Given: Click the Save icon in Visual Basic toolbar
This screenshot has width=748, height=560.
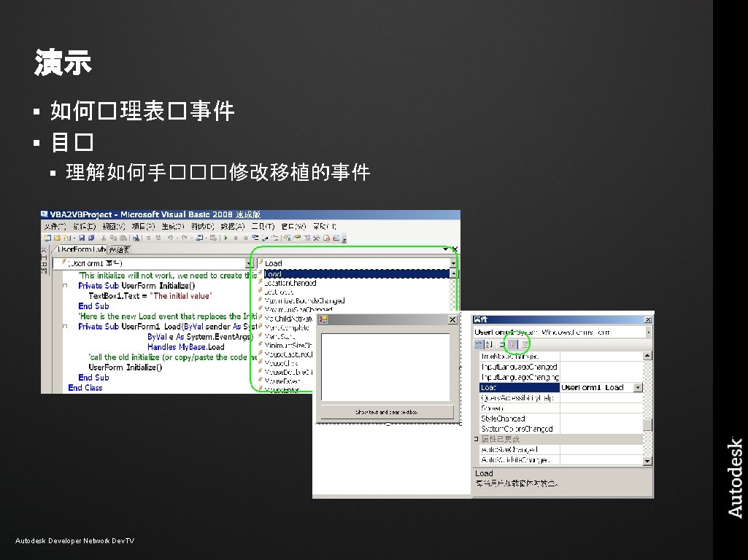Looking at the screenshot, I should click(82, 238).
